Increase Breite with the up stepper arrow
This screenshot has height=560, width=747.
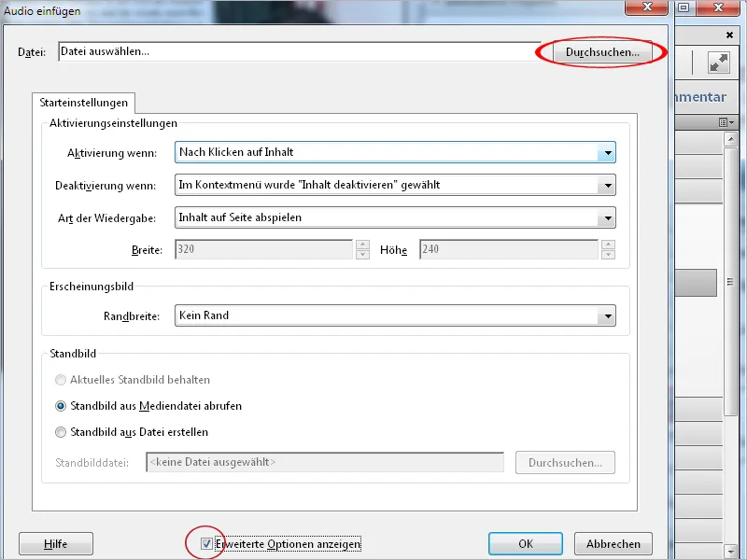point(362,245)
